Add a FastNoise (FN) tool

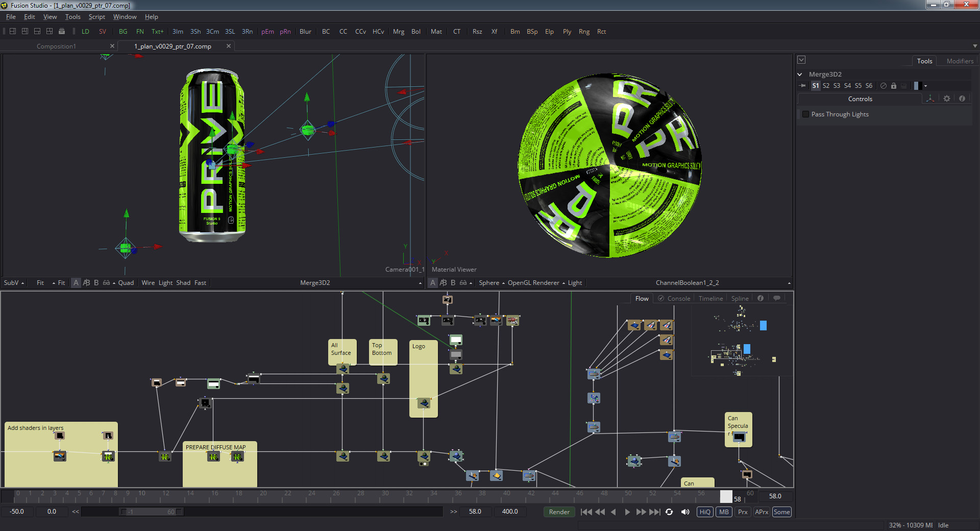pyautogui.click(x=140, y=32)
